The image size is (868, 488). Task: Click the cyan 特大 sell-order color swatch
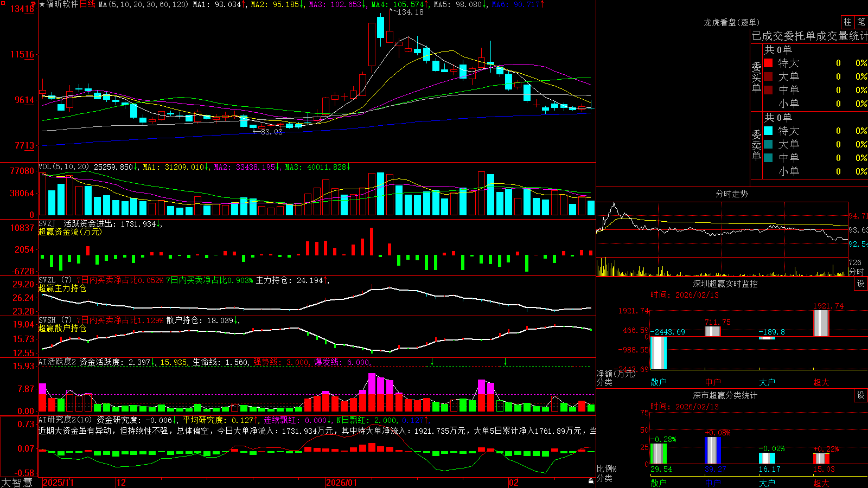768,131
